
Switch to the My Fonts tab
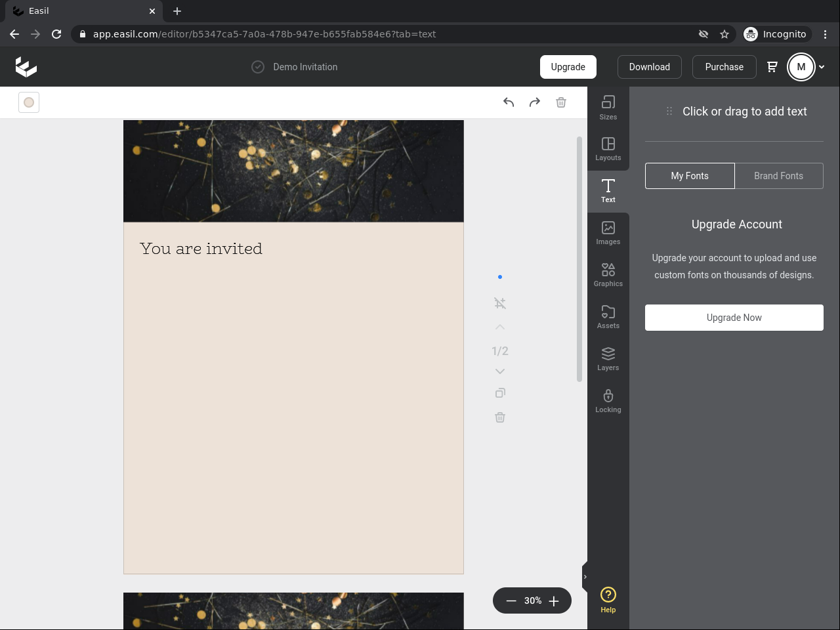pos(690,176)
